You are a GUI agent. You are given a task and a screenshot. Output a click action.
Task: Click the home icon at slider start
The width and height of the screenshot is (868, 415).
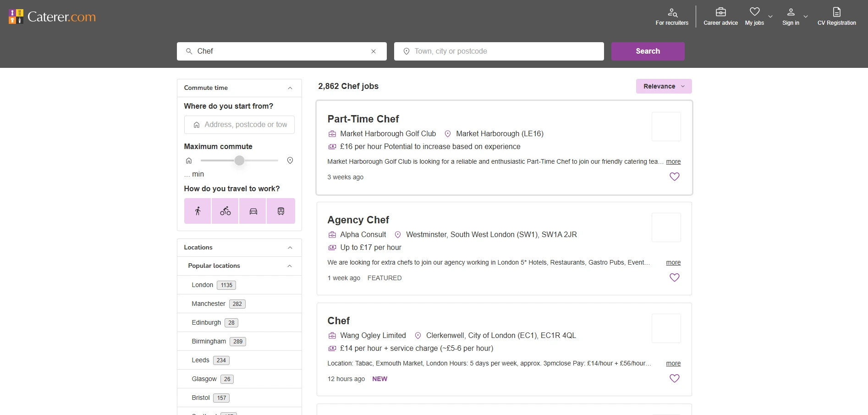click(x=189, y=160)
